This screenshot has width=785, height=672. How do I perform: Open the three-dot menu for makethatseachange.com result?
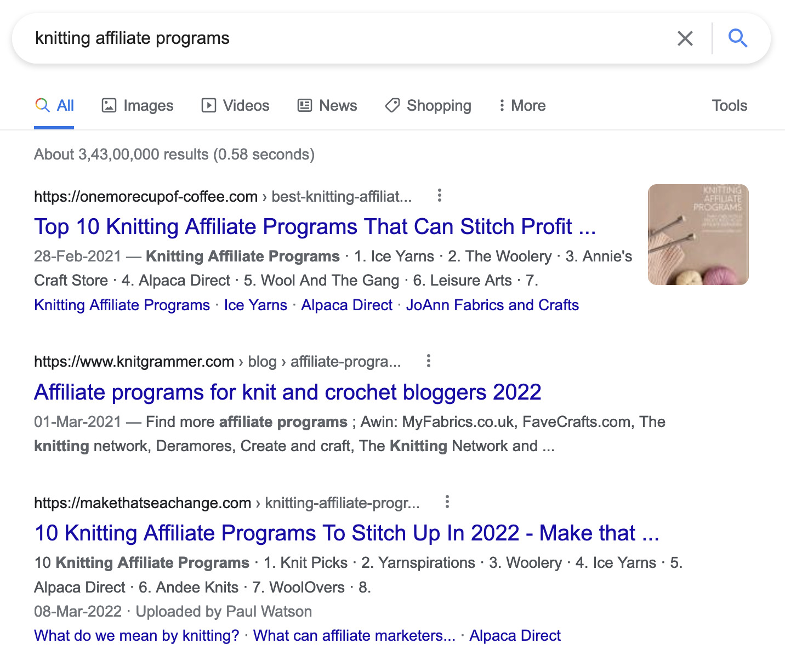click(x=447, y=502)
